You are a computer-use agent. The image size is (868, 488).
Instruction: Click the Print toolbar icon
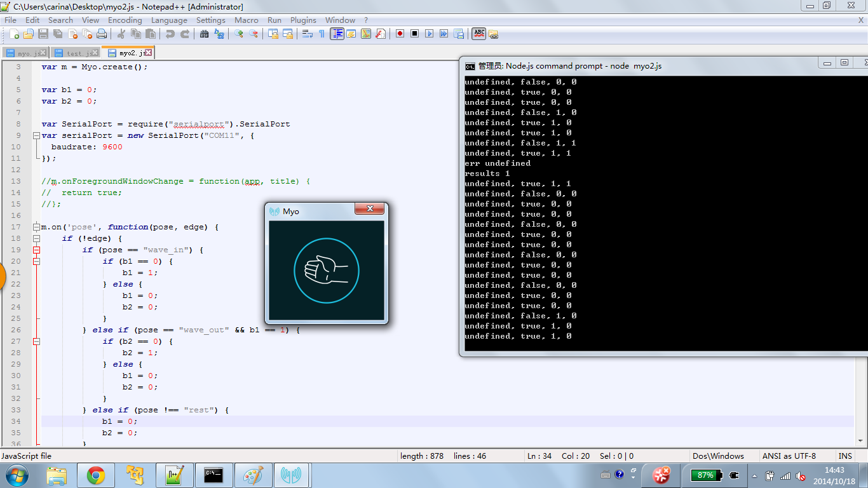[x=102, y=34]
